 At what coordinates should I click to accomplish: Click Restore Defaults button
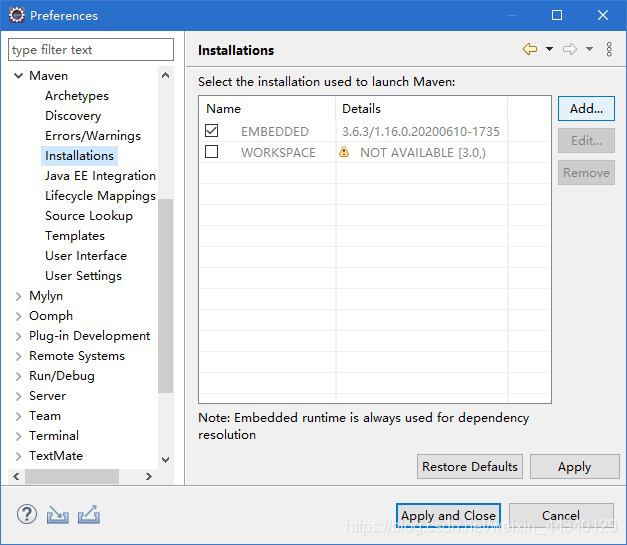[x=470, y=466]
